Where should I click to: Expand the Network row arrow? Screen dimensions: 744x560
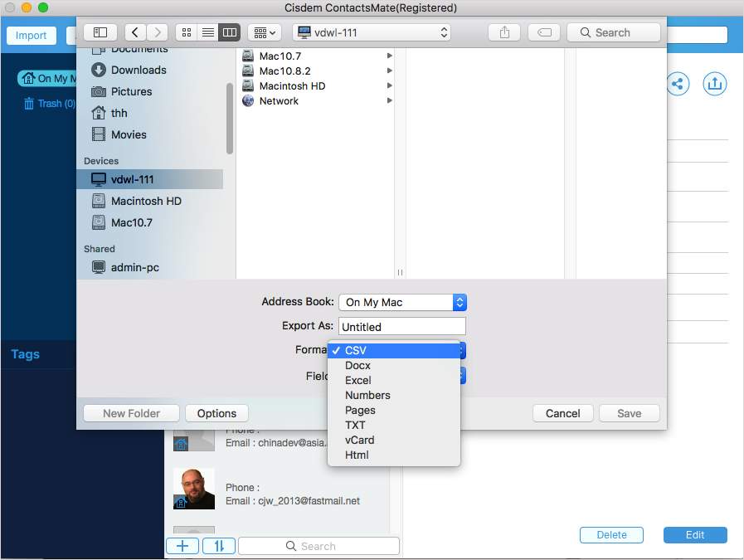[x=389, y=100]
